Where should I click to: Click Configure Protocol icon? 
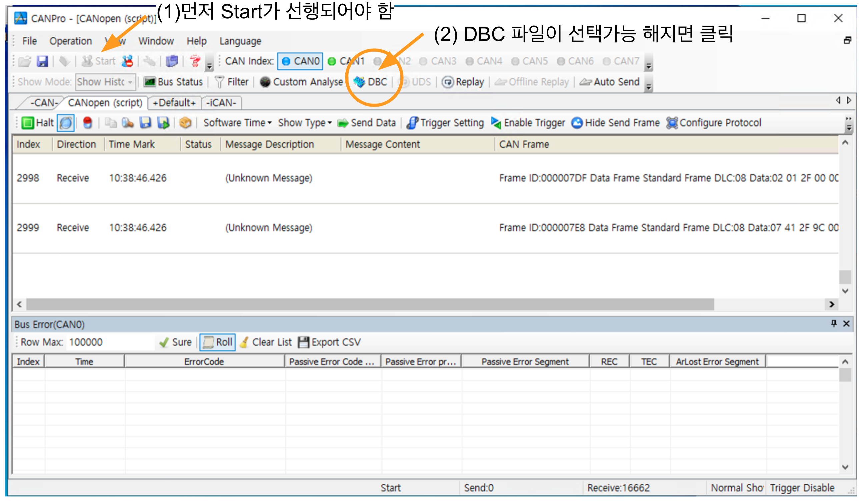click(x=671, y=123)
